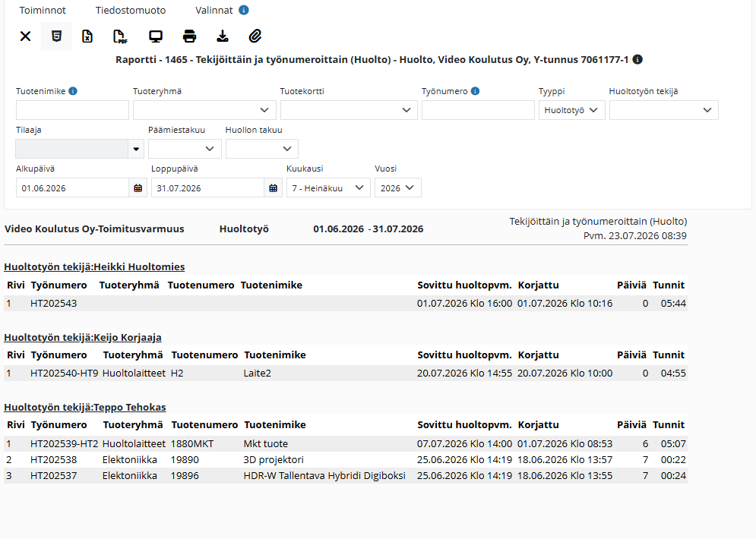Open the Tyyppi dropdown showing Huoltotyö

572,110
